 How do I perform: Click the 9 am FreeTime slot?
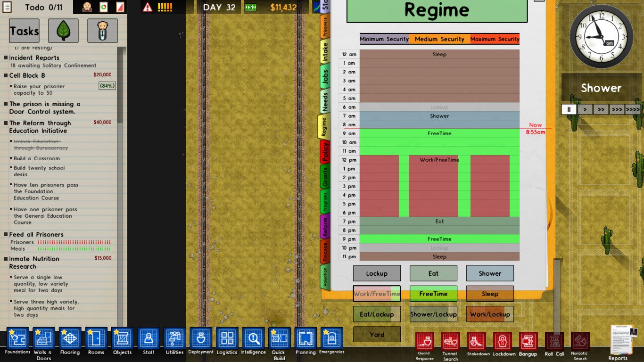[439, 133]
